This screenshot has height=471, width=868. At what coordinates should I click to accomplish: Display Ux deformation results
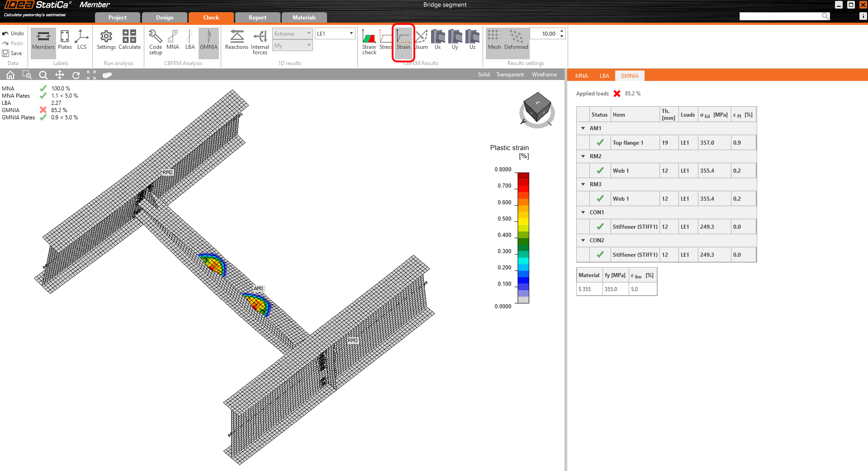pos(437,40)
